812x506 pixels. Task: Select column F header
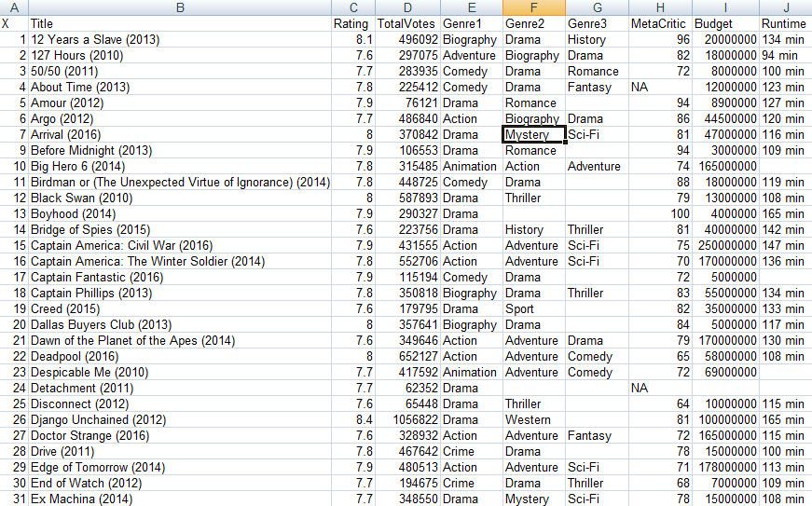[534, 7]
